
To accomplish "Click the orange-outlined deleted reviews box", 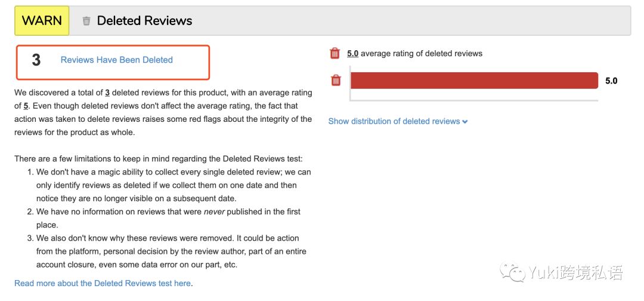I will point(113,63).
